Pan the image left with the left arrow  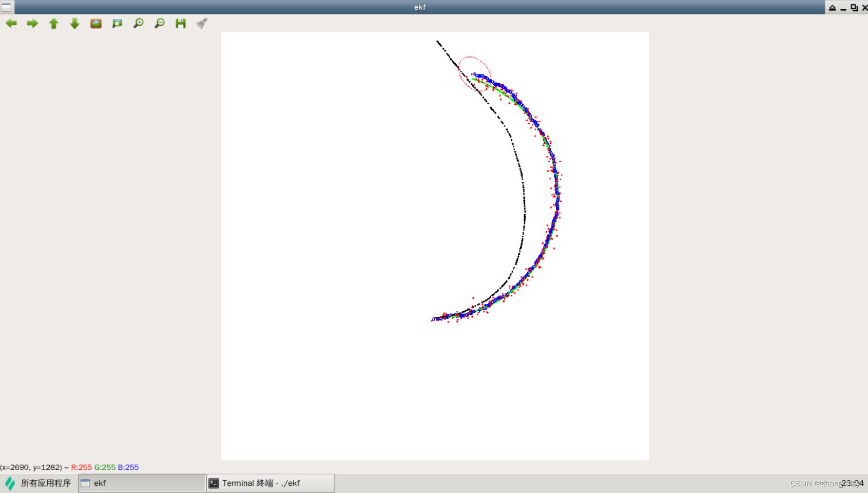click(11, 24)
